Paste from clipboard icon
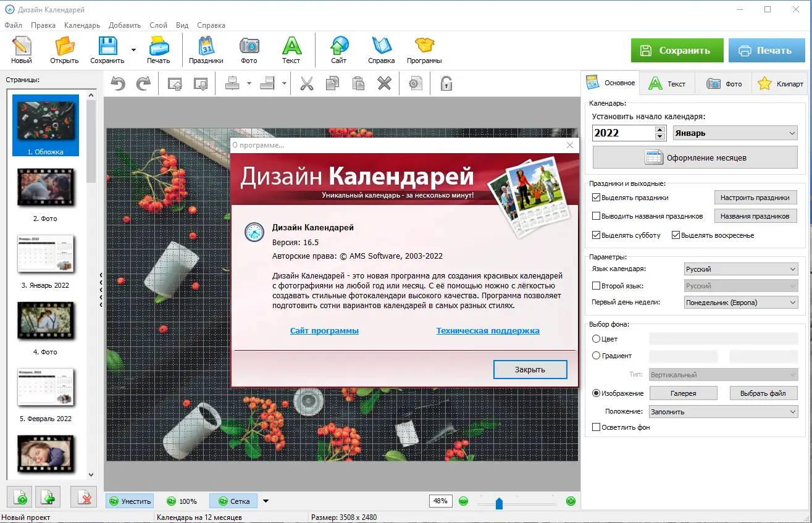This screenshot has width=812, height=523. [x=359, y=83]
